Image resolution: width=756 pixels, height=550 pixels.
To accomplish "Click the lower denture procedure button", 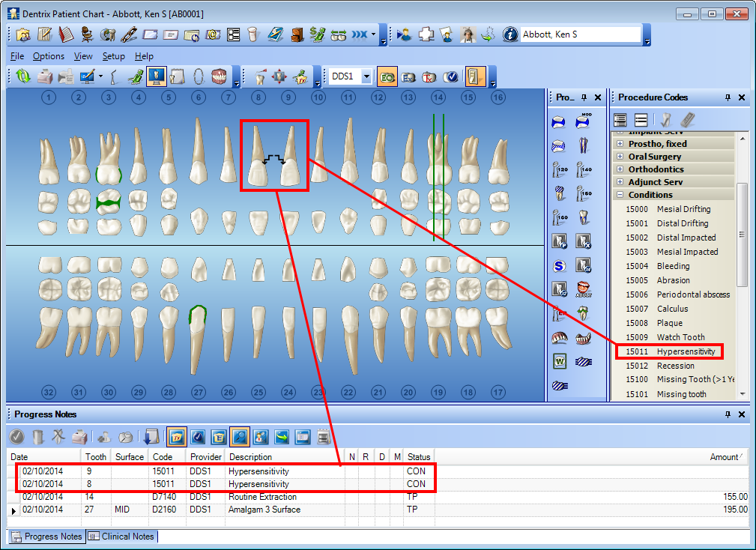I will (584, 337).
